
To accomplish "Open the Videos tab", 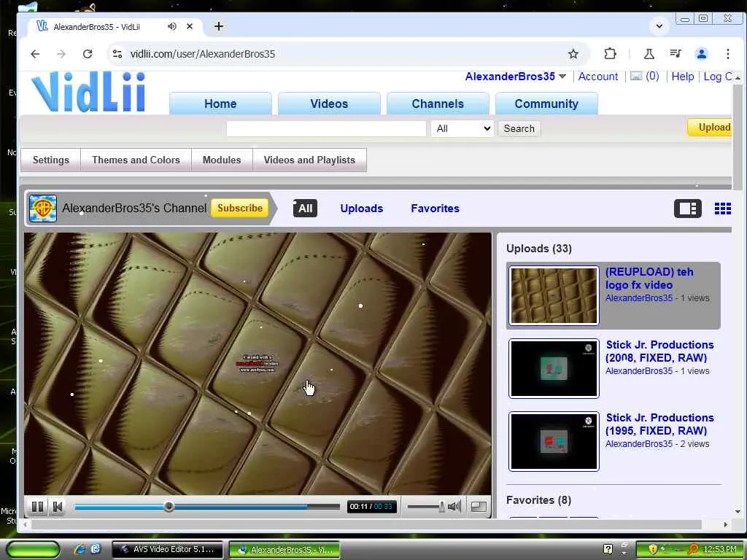I will (329, 104).
